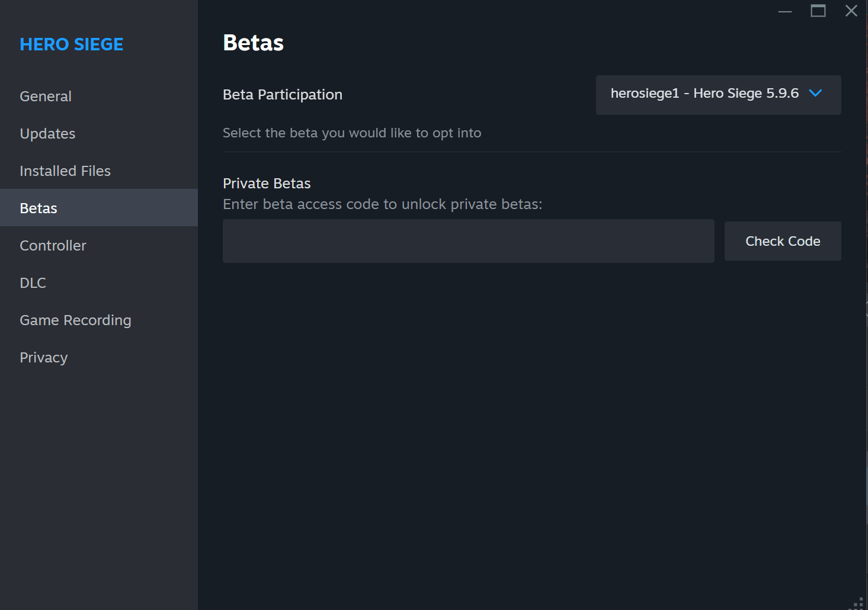868x610 pixels.
Task: Click the Betas page heading
Action: coord(253,43)
